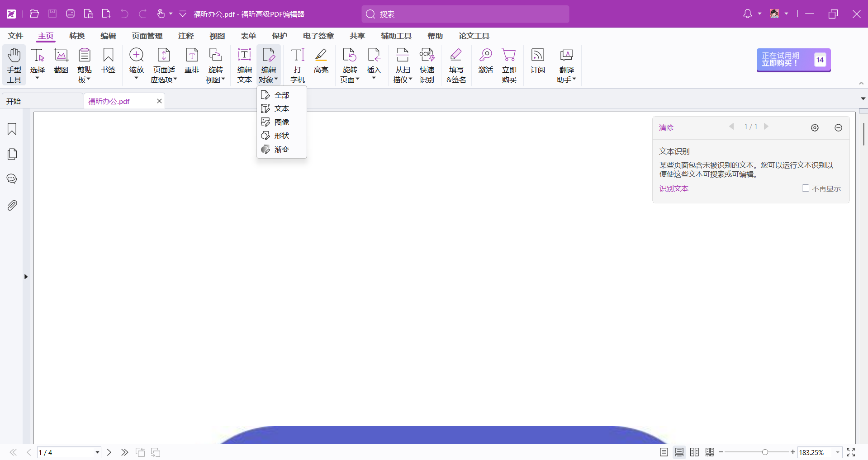Open the Comments panel in sidebar
868x460 pixels.
point(12,179)
